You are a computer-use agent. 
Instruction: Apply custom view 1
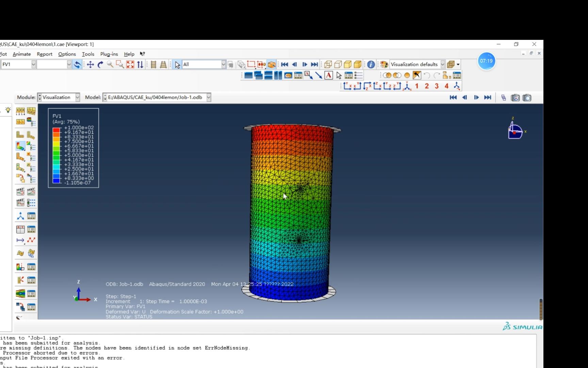pos(417,86)
